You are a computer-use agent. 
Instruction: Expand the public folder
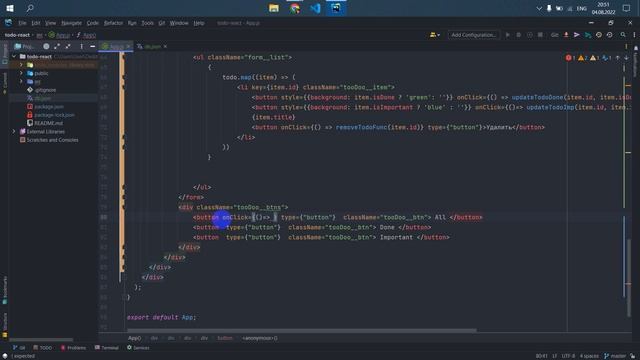click(x=21, y=73)
